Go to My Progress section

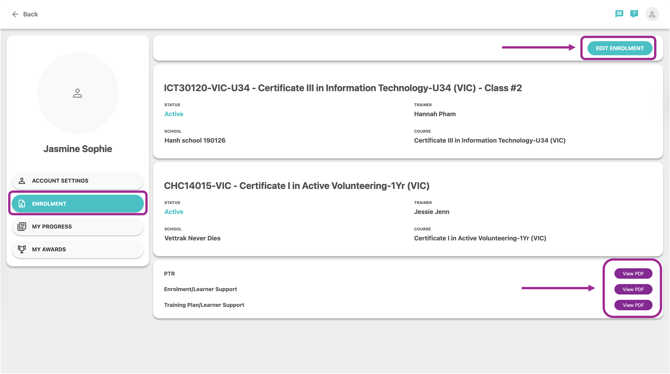[78, 227]
